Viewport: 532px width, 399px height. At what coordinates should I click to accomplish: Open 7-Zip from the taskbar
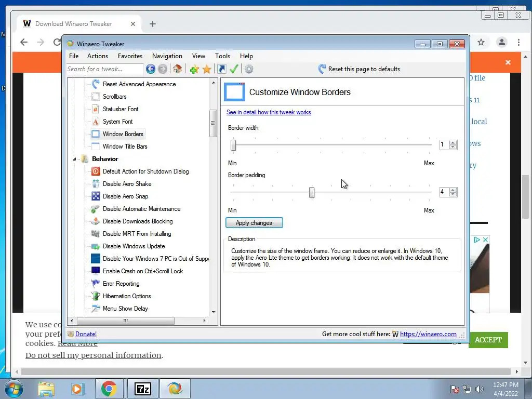pyautogui.click(x=142, y=389)
